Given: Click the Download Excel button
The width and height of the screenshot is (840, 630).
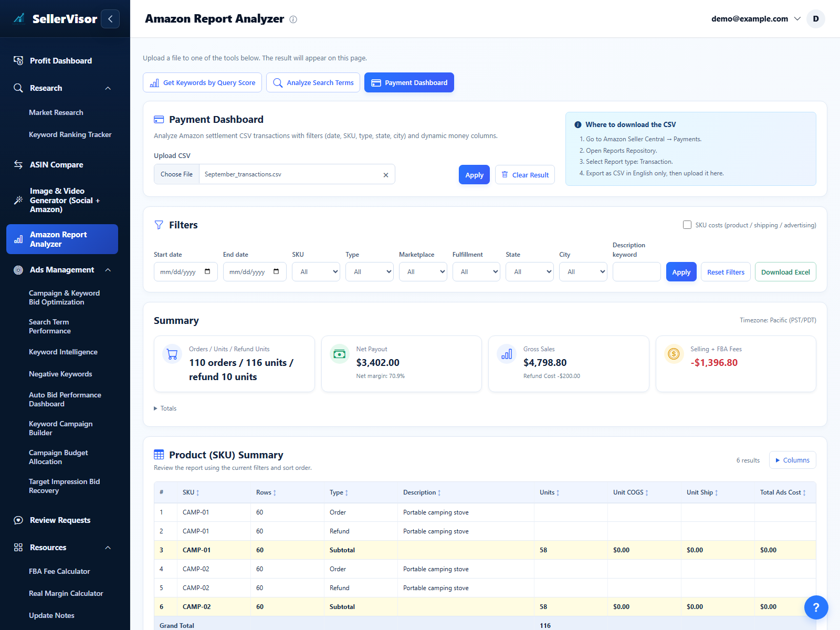Looking at the screenshot, I should point(785,272).
